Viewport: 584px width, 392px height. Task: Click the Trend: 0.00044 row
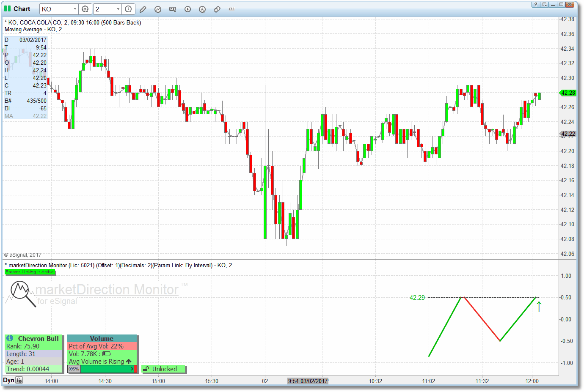[34, 369]
